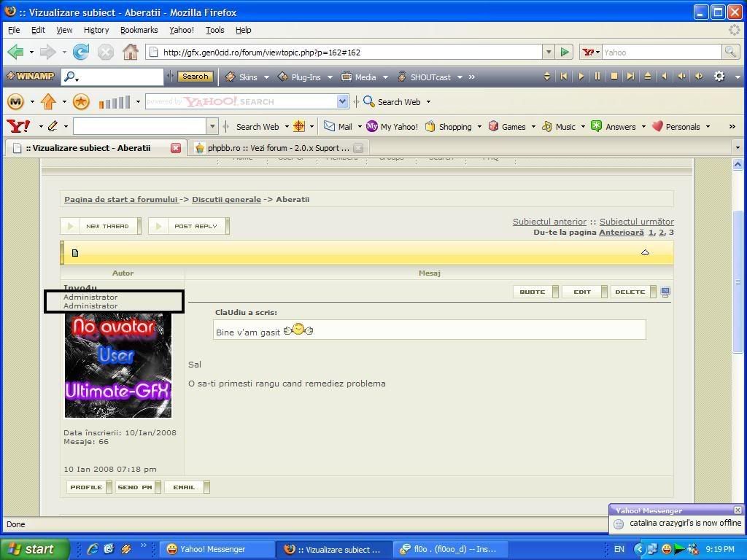Play previous track in Winamp toolbar

[x=564, y=76]
